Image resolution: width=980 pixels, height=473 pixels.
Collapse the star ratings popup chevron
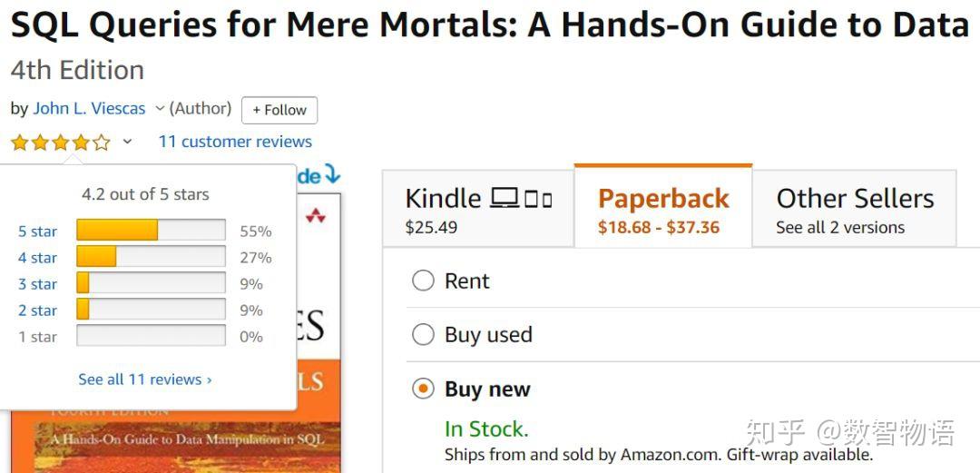coord(127,142)
